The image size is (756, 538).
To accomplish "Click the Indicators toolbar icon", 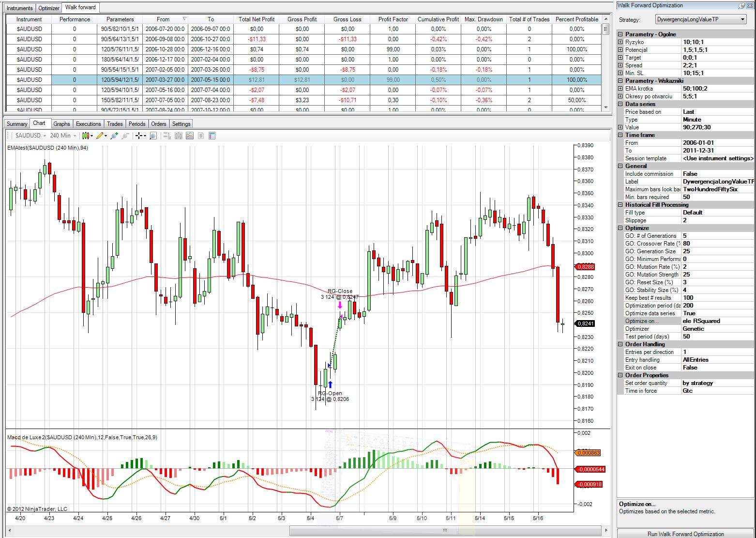I will [x=178, y=136].
